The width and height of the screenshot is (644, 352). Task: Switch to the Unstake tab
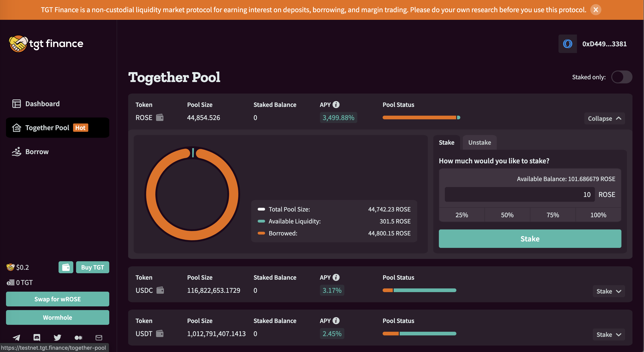coord(479,142)
